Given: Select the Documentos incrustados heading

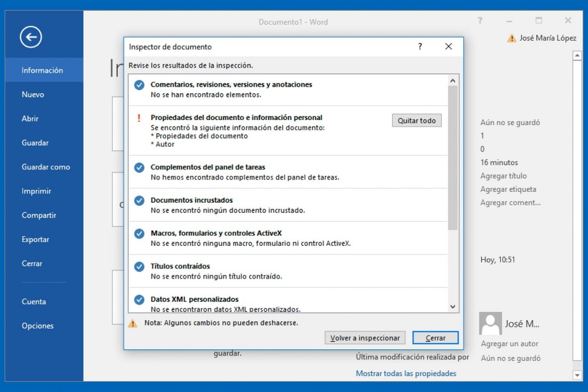Looking at the screenshot, I should (192, 200).
